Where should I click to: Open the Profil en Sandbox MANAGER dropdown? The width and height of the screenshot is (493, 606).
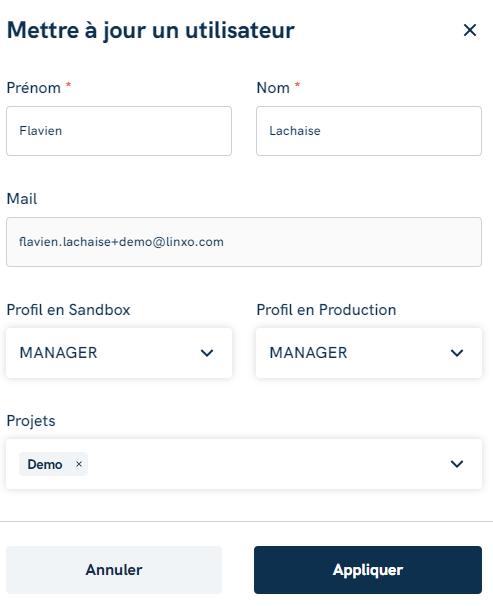point(119,353)
